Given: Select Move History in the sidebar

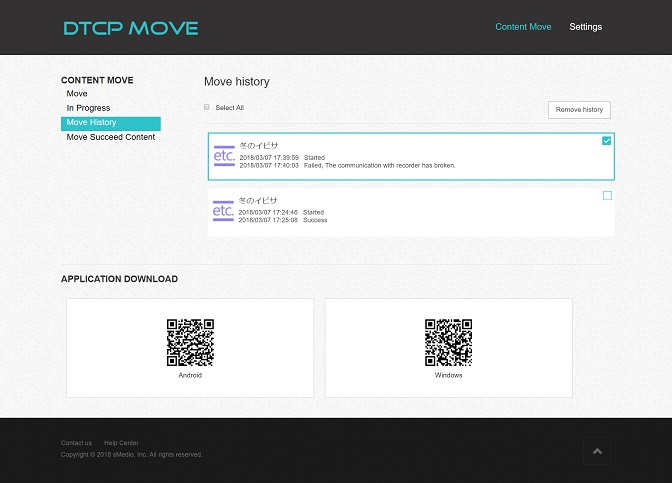Looking at the screenshot, I should (x=91, y=123).
